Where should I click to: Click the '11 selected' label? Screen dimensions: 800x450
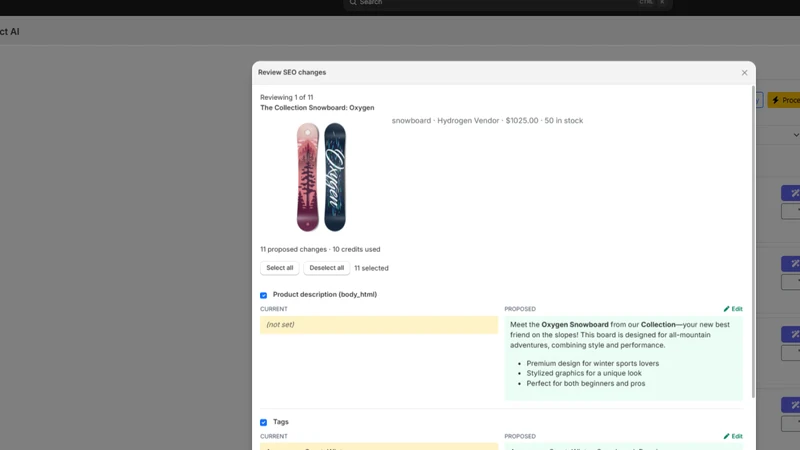click(x=371, y=268)
